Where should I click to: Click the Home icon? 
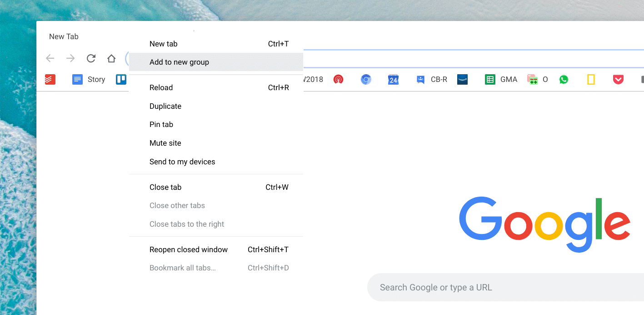111,58
